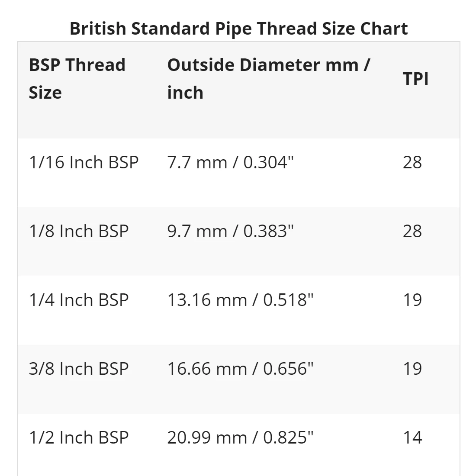476x476 pixels.
Task: Click the TPI value 28 for 1/8 Inch
Action: coord(412,231)
